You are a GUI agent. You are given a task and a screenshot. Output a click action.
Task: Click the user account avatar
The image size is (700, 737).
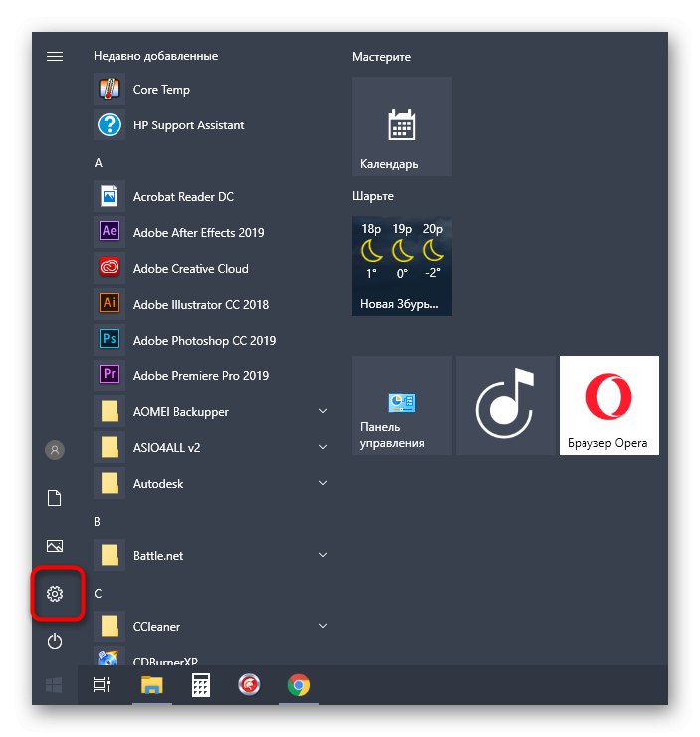click(55, 450)
